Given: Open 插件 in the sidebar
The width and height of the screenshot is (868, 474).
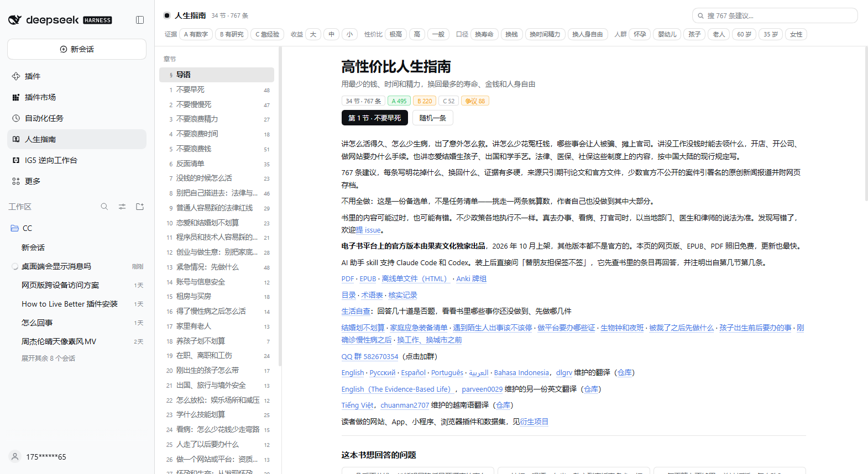Looking at the screenshot, I should click(77, 76).
